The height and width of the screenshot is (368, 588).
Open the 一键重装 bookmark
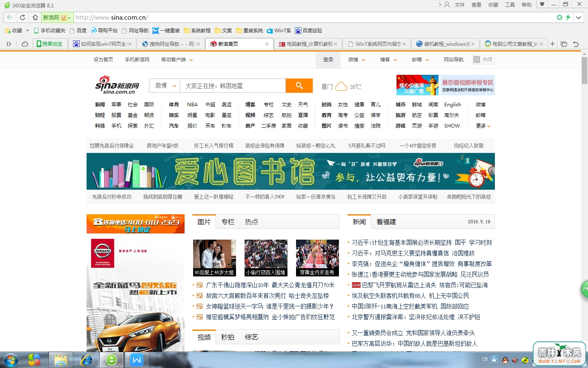(x=166, y=31)
